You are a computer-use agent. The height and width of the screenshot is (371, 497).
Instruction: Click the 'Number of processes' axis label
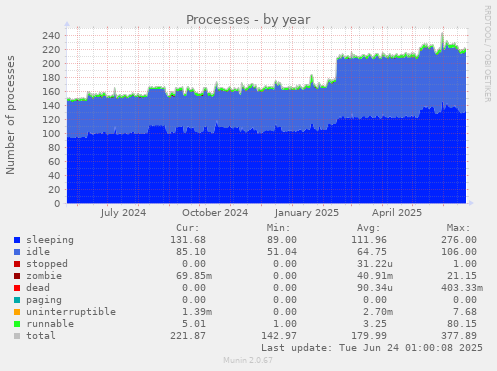(10, 115)
